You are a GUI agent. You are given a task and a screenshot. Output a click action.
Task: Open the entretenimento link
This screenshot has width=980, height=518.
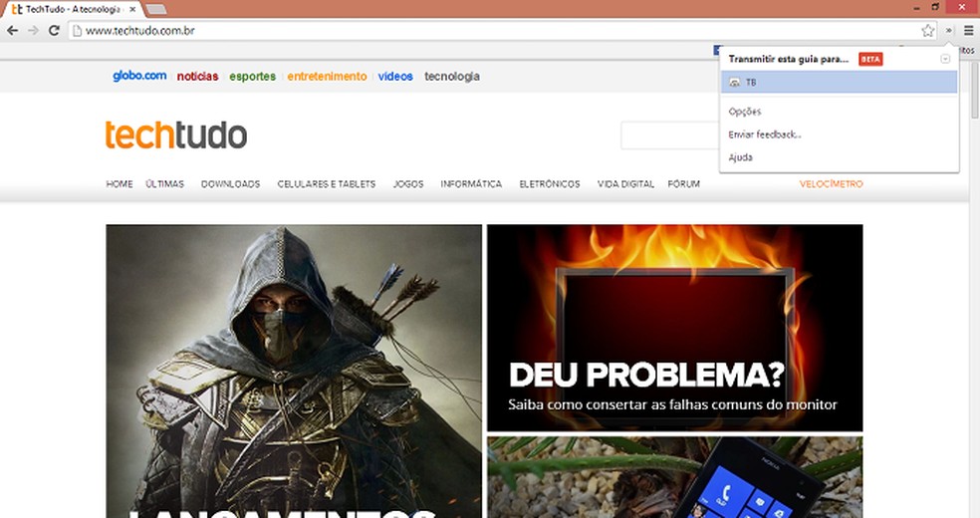tap(327, 77)
